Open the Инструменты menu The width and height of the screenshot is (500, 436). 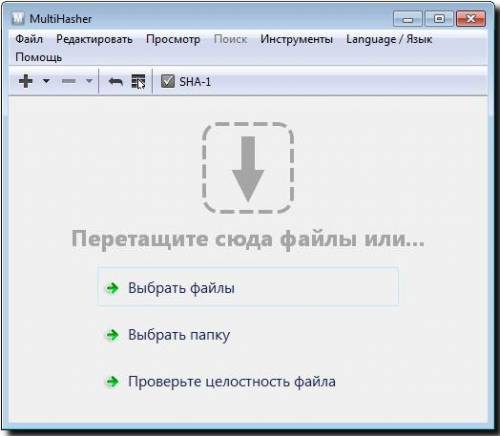point(296,39)
